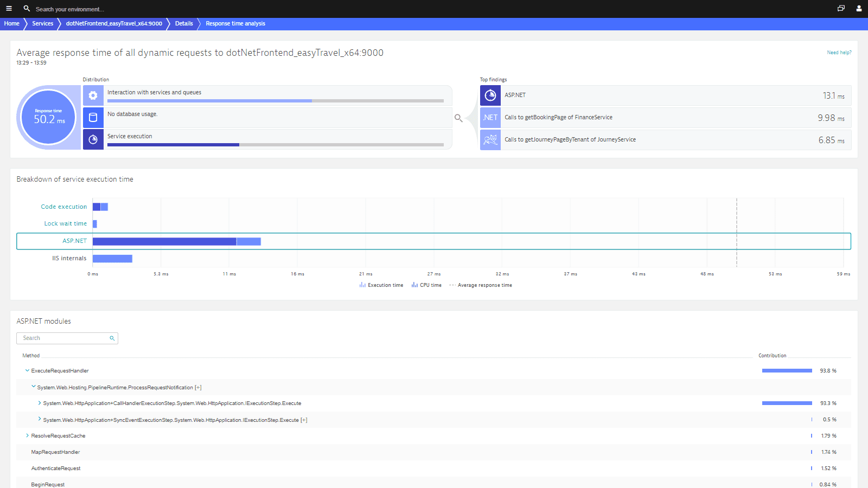868x488 pixels.
Task: Click the ASP.NET finding stopwatch icon
Action: tap(490, 95)
